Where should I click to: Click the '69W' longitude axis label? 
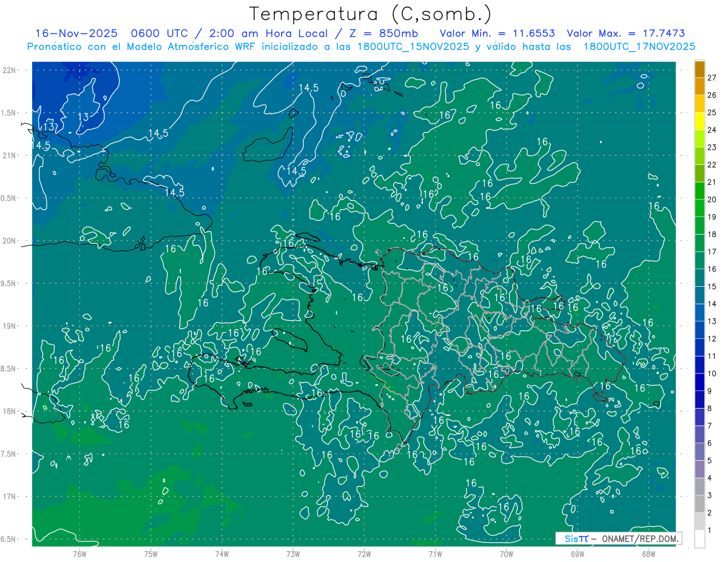click(x=578, y=554)
